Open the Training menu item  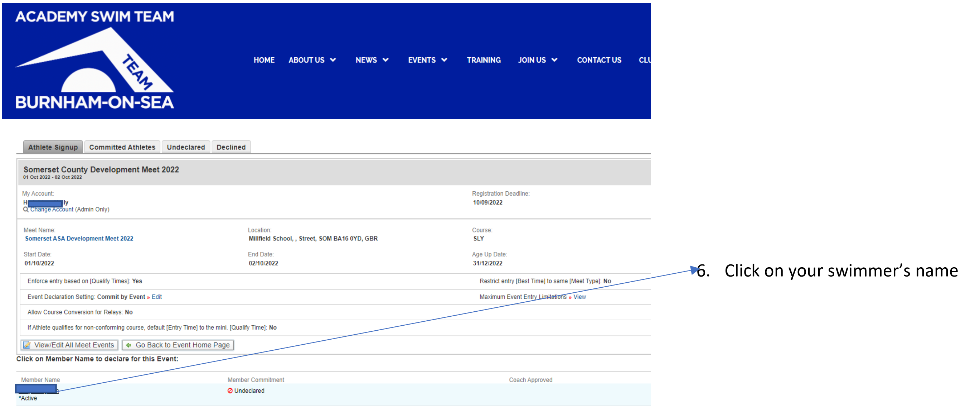(484, 60)
